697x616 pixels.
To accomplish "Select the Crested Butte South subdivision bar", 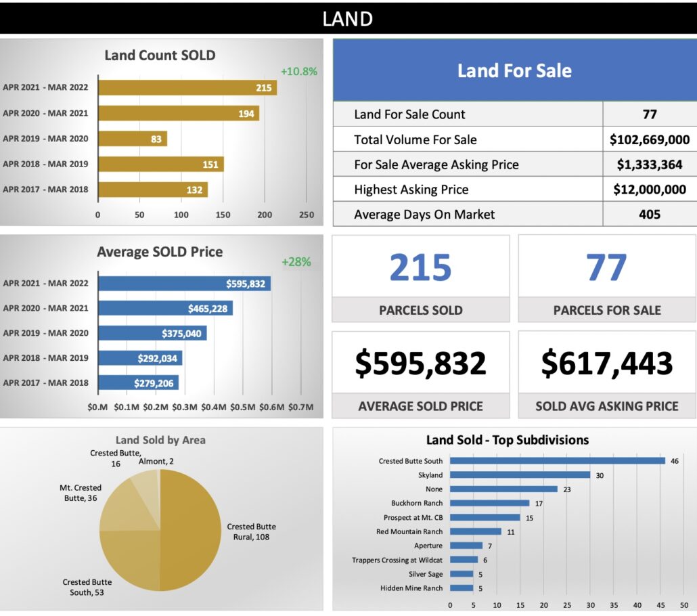I will (x=557, y=461).
